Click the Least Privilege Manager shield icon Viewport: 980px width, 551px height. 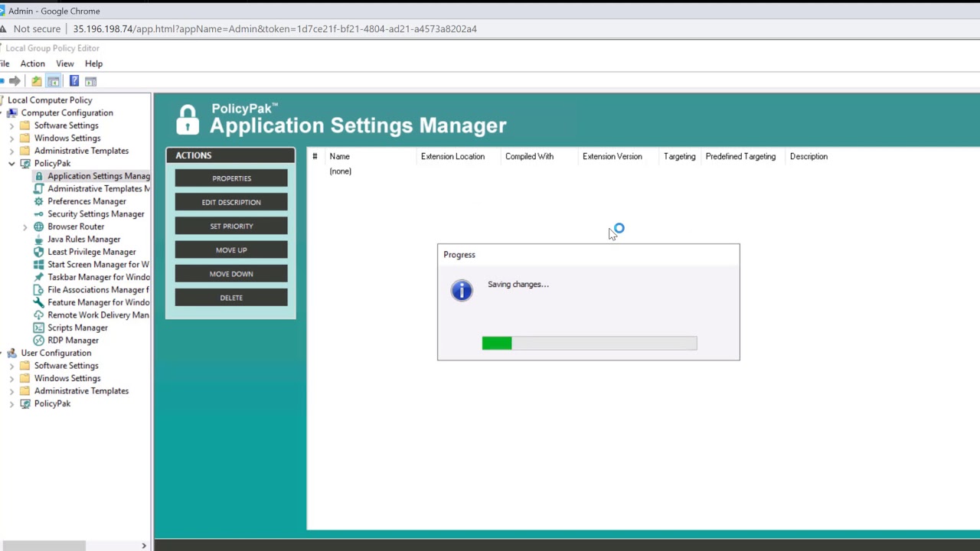pyautogui.click(x=39, y=252)
